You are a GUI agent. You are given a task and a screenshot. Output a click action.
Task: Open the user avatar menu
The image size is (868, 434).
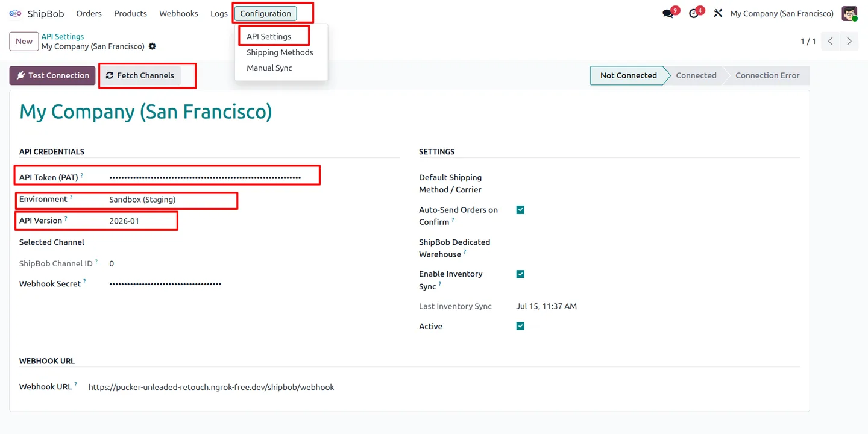point(849,13)
